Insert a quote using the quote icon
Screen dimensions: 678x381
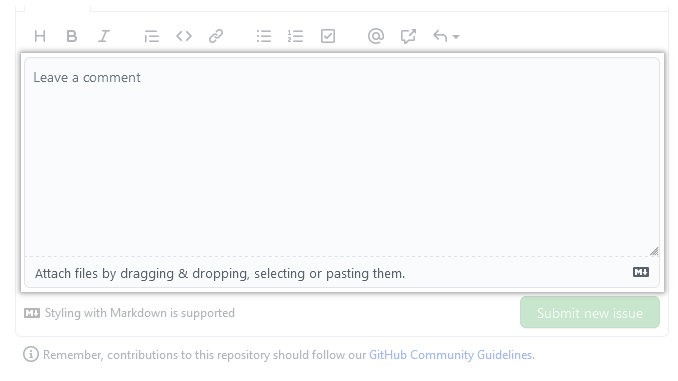tap(152, 36)
